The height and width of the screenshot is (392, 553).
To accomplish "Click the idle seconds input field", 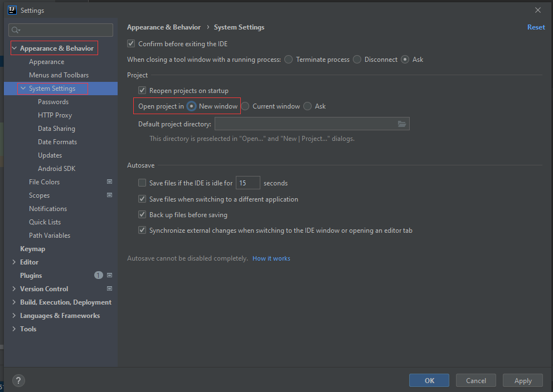I will click(248, 183).
